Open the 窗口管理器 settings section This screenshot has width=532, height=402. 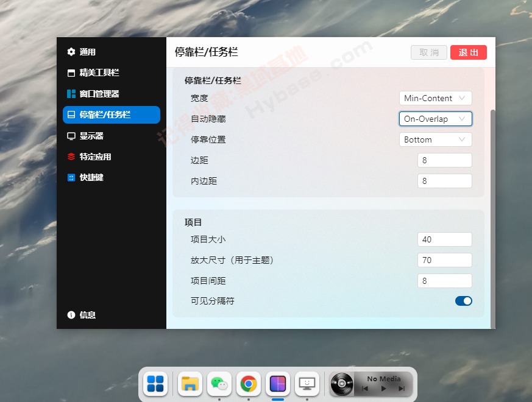[112, 94]
